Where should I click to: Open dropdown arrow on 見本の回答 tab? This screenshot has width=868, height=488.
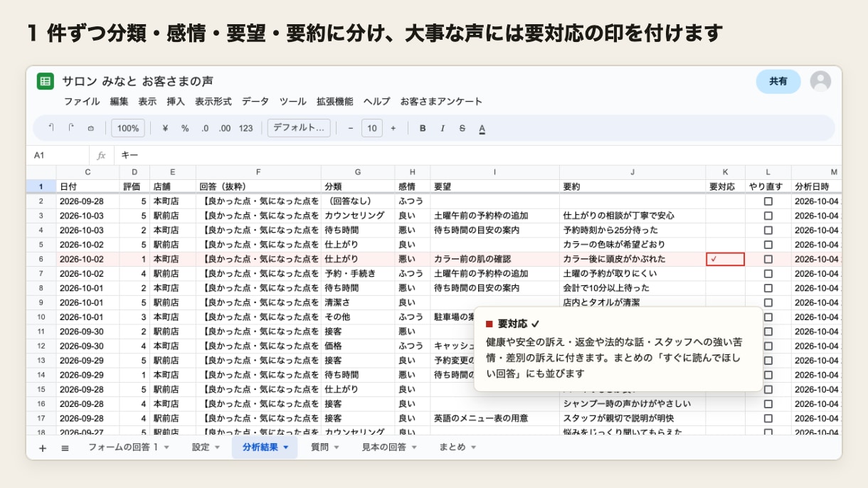[414, 447]
